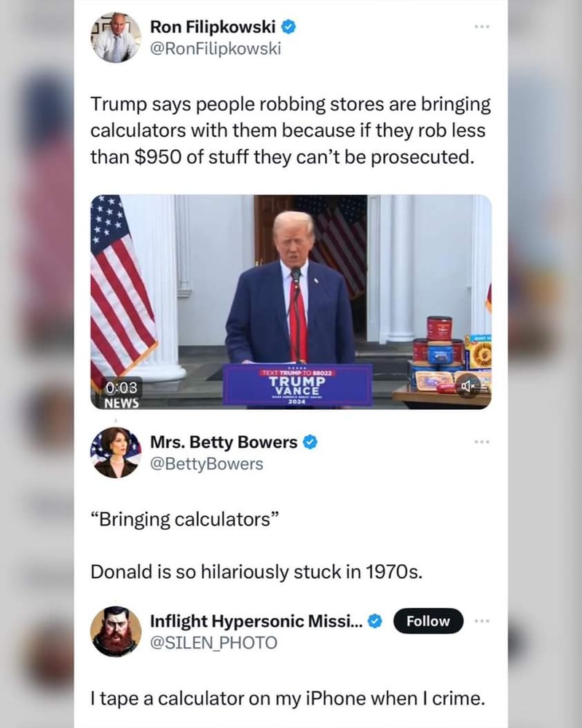The height and width of the screenshot is (728, 582).
Task: Open more options for Ron Filipkowski's tweet
Action: [x=481, y=27]
